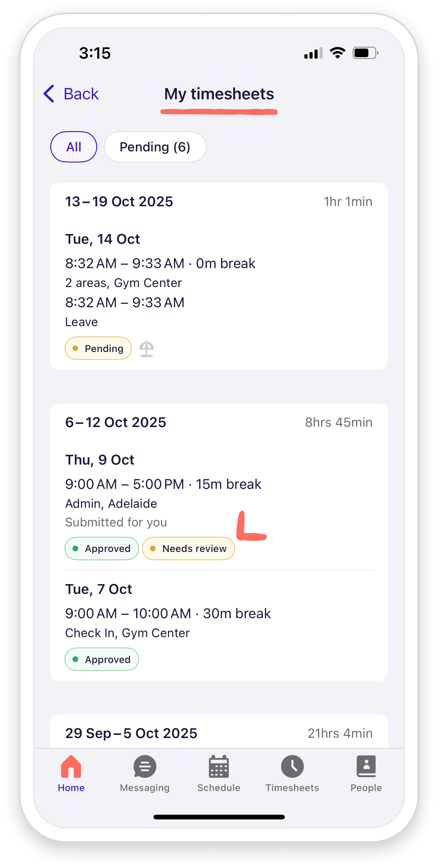Expand the 29 Sep–5 Oct 2025 week
This screenshot has width=438, height=868.
(131, 733)
